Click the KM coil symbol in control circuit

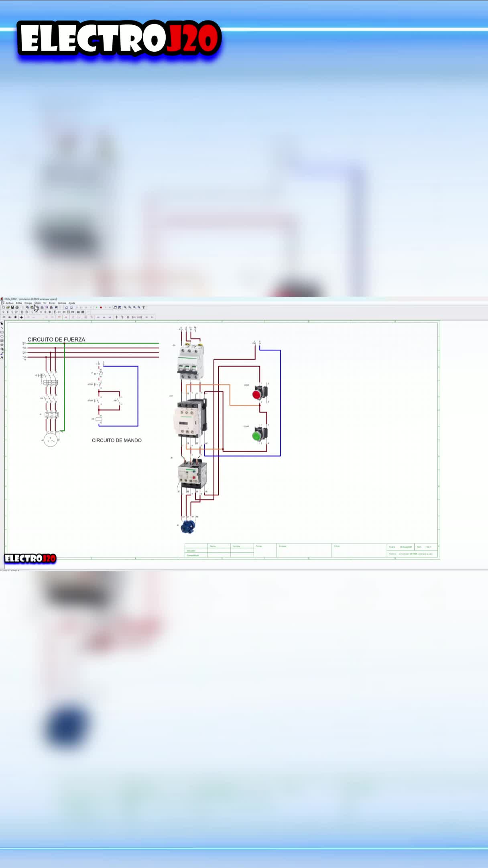(x=99, y=419)
